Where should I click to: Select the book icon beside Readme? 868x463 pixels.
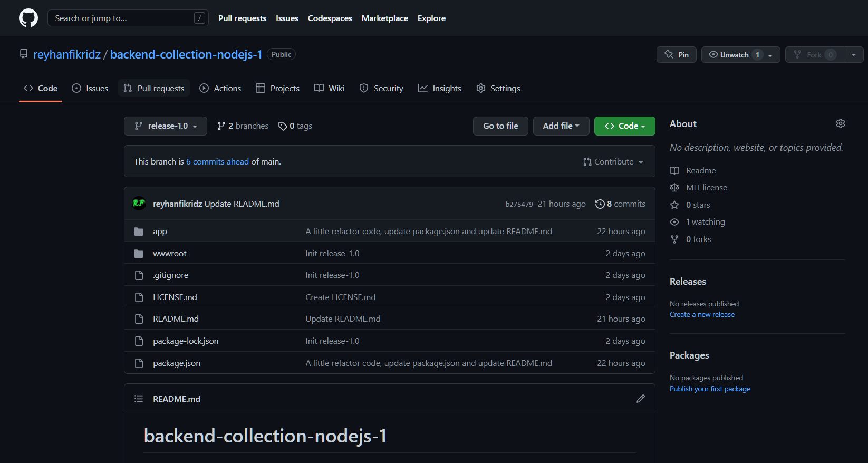point(674,171)
